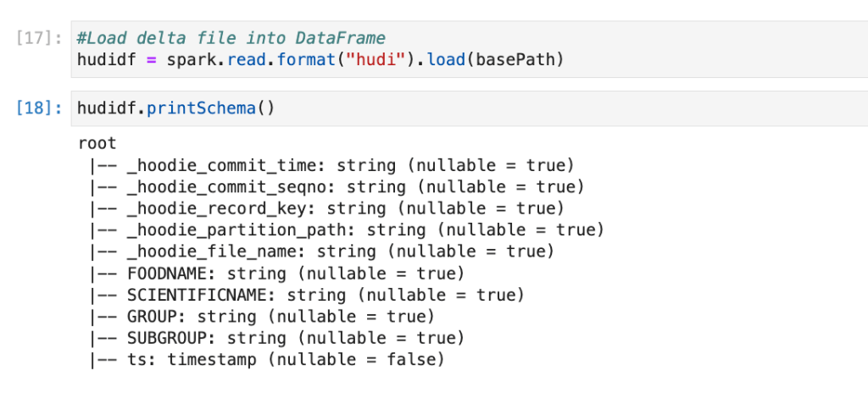Click the Load delta file comment line

[231, 38]
